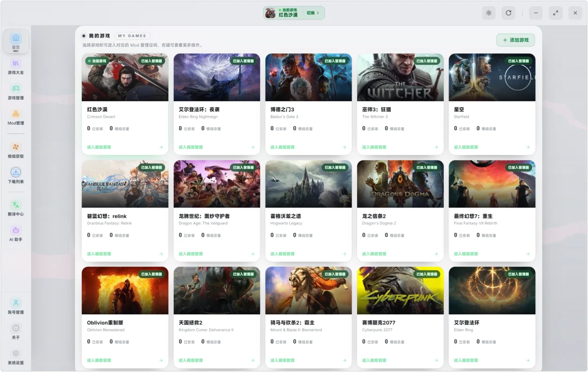Screen dimensions: 588x372
Task: Click the 当前游戏 badge on 红色沙漠 card
Action: coord(97,61)
